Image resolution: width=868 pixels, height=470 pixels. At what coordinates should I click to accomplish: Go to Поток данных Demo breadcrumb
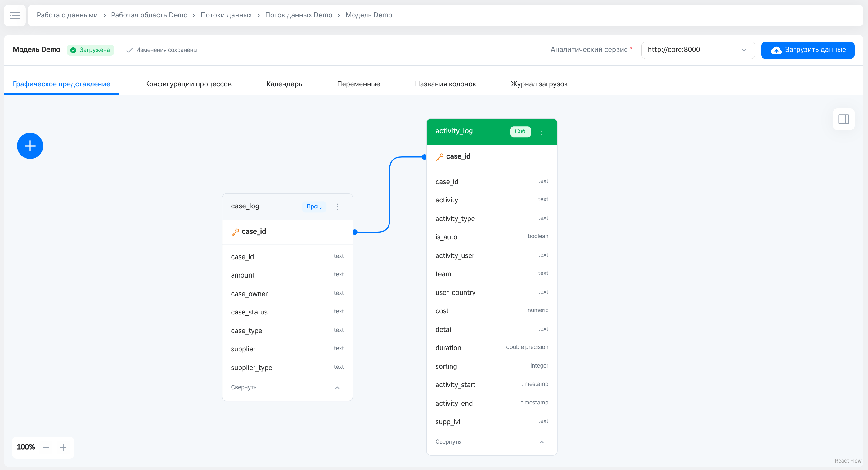coord(299,15)
